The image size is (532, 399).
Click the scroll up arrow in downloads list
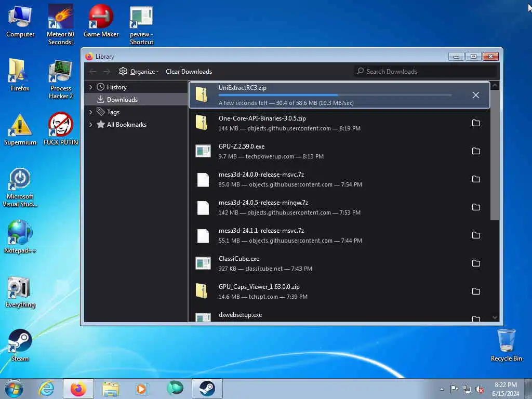click(x=495, y=86)
